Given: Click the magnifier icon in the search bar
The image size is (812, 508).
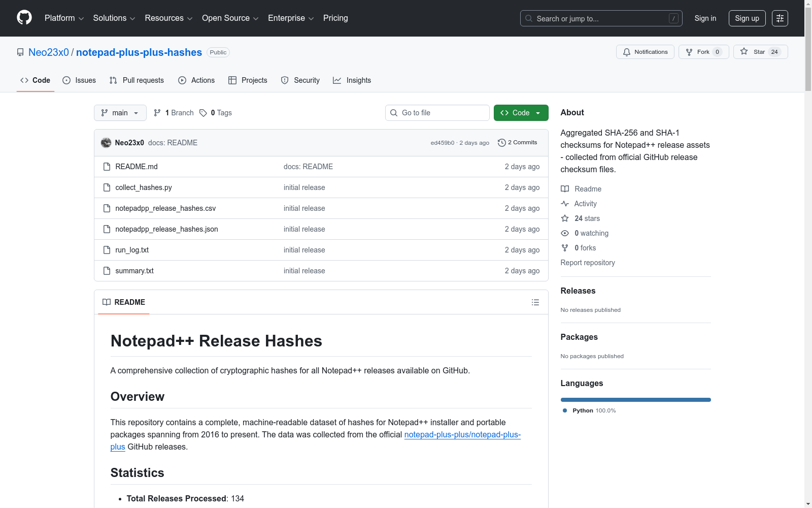Looking at the screenshot, I should pos(529,18).
